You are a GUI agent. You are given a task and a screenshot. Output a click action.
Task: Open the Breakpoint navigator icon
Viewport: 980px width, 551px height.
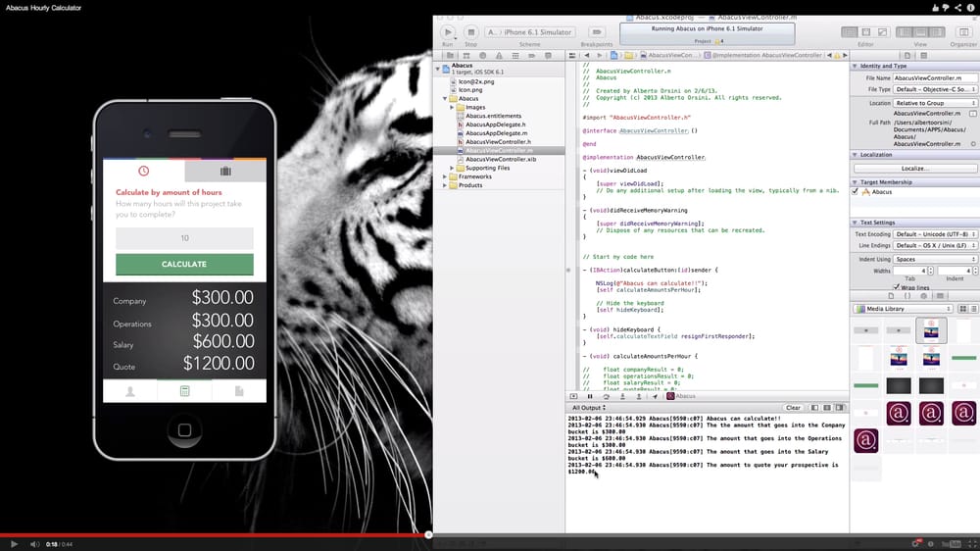(x=531, y=56)
